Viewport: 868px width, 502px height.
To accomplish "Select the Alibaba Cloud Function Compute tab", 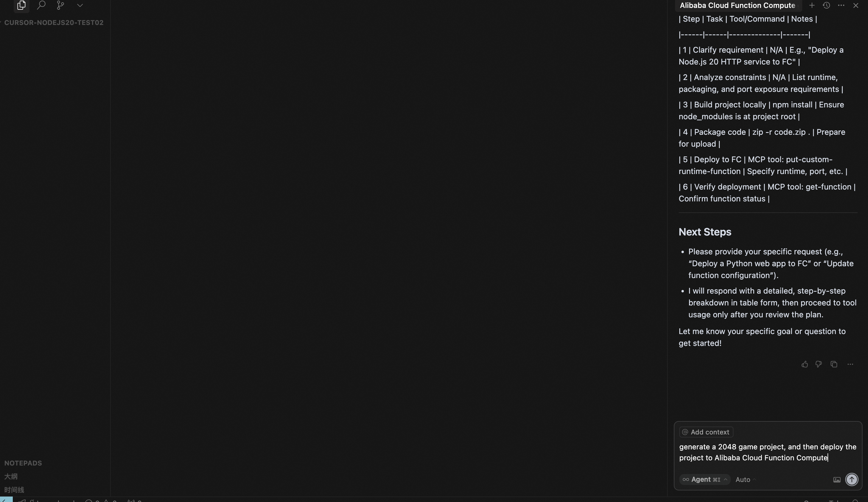I will [737, 5].
